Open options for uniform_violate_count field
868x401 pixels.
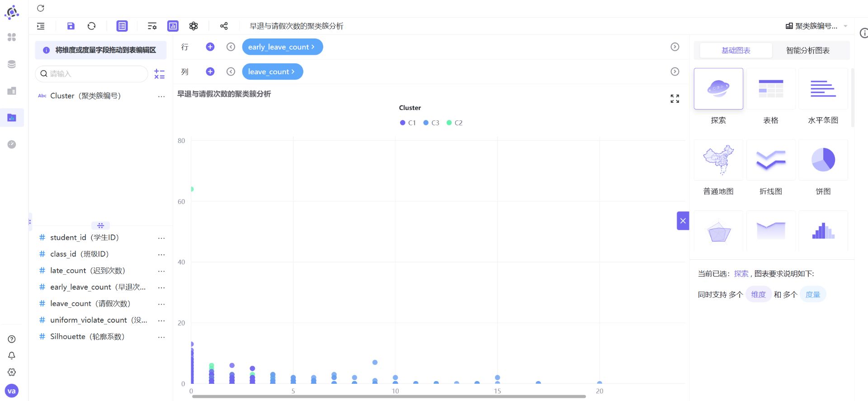[x=161, y=320]
